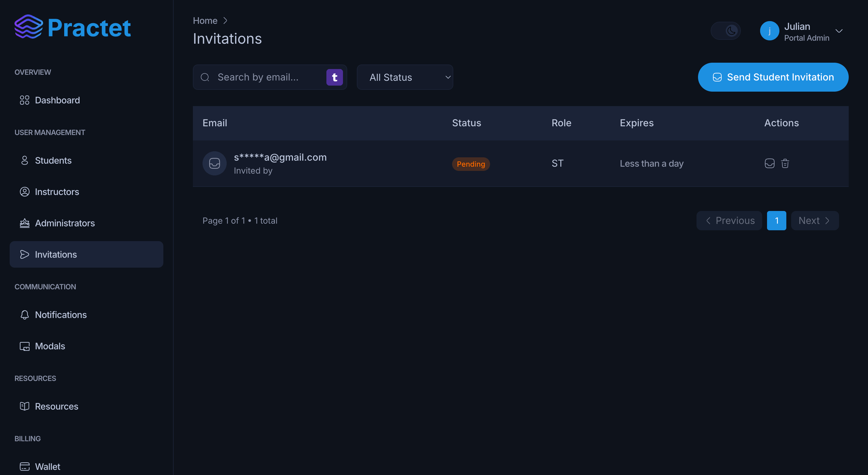Click the invitation row envelope avatar
868x475 pixels.
click(x=214, y=163)
